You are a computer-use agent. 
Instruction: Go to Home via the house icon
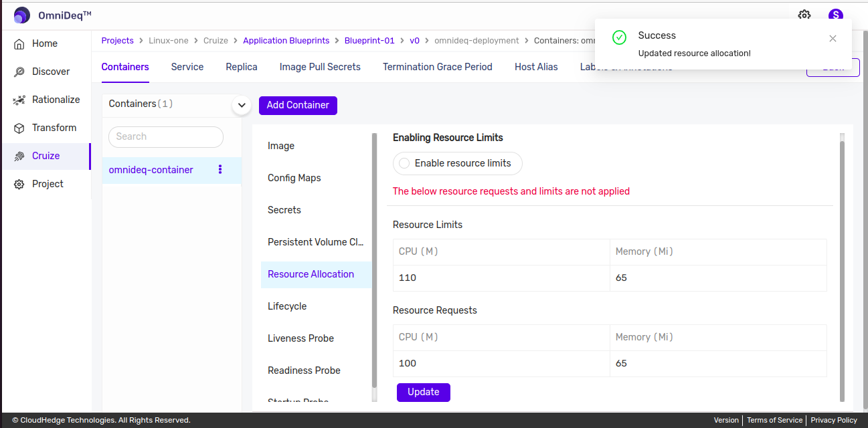click(19, 44)
